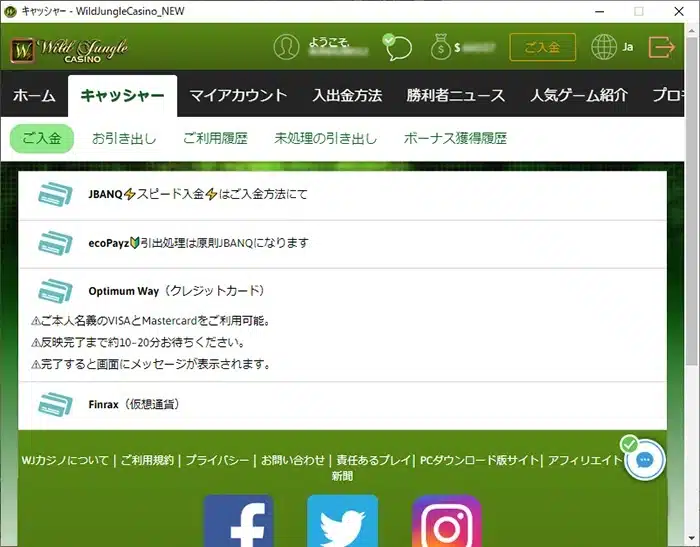The width and height of the screenshot is (700, 547).
Task: Click the scrollbar up arrow
Action: (692, 29)
